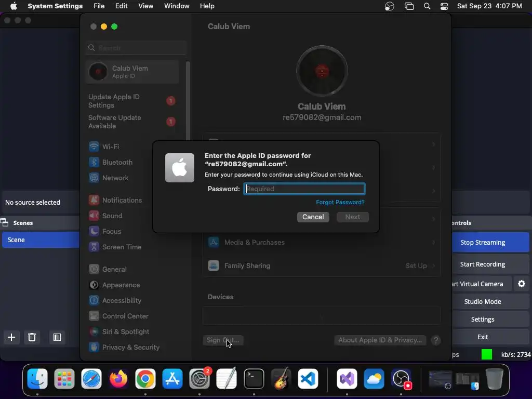
Task: Add a scene with plus button in OBS
Action: [11, 337]
